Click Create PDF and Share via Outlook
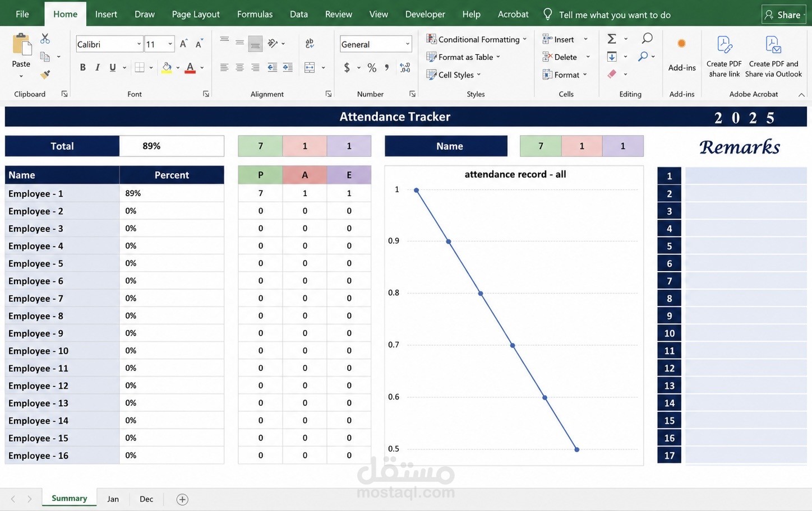This screenshot has width=812, height=511. point(773,57)
